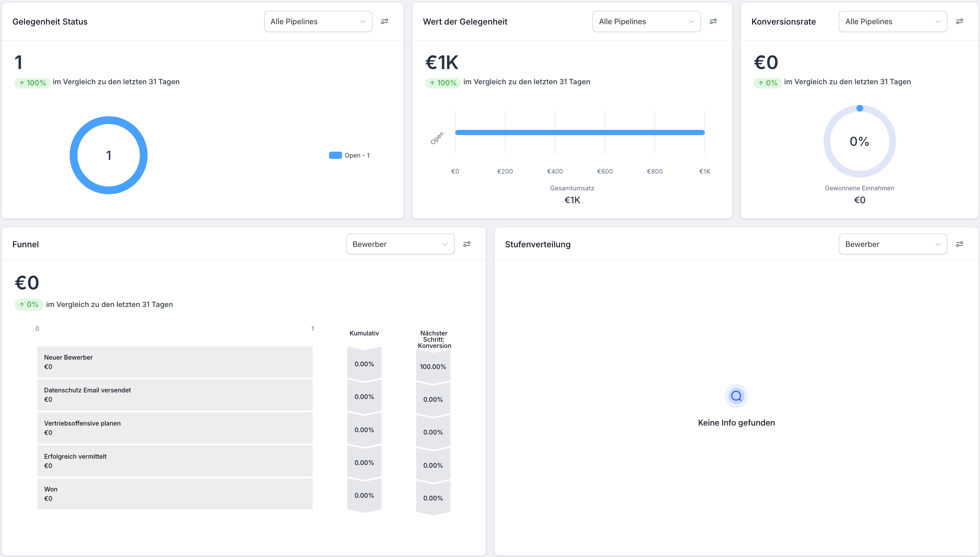Open filter settings on Wert der Gelegenheit widget
The image size is (980, 557).
[714, 21]
